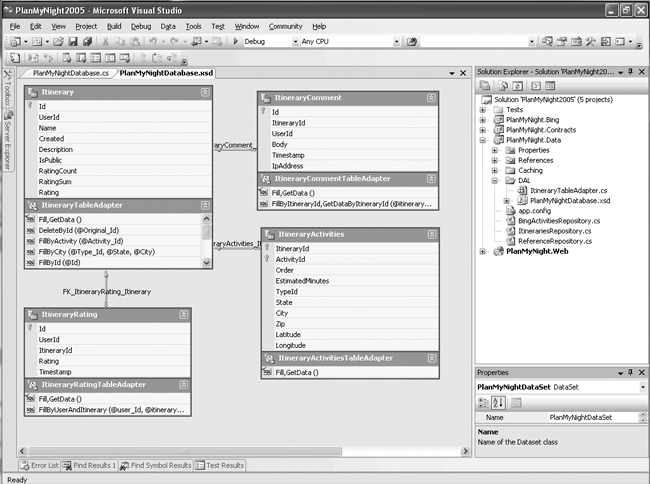Open the Debug configuration dropdown
This screenshot has height=484, width=650.
(295, 41)
